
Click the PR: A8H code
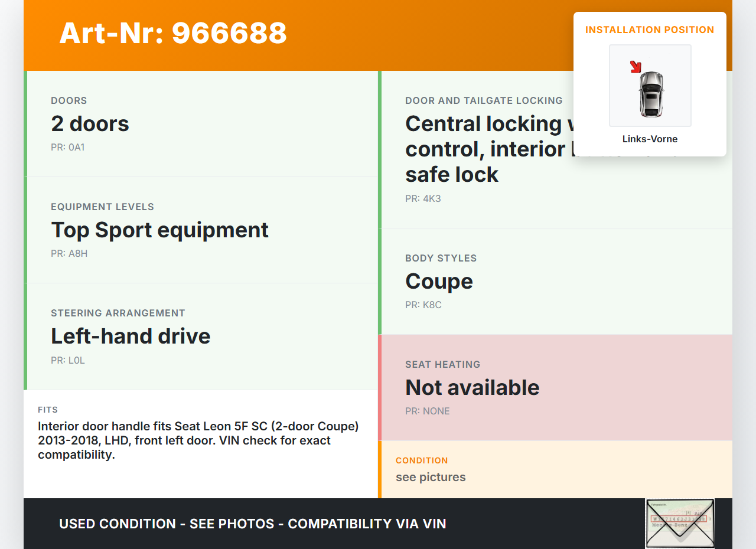69,254
